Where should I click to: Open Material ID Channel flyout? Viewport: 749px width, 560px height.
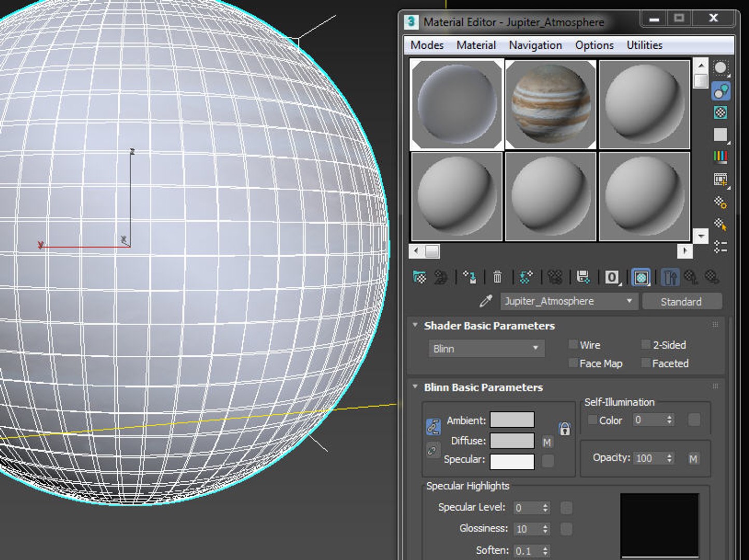(613, 277)
